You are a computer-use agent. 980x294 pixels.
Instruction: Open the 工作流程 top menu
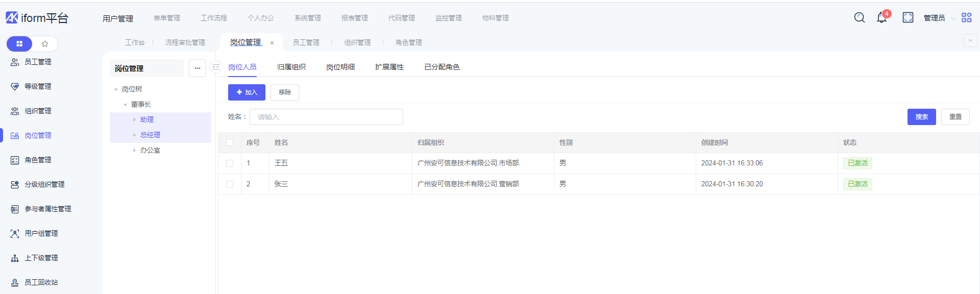pos(214,18)
